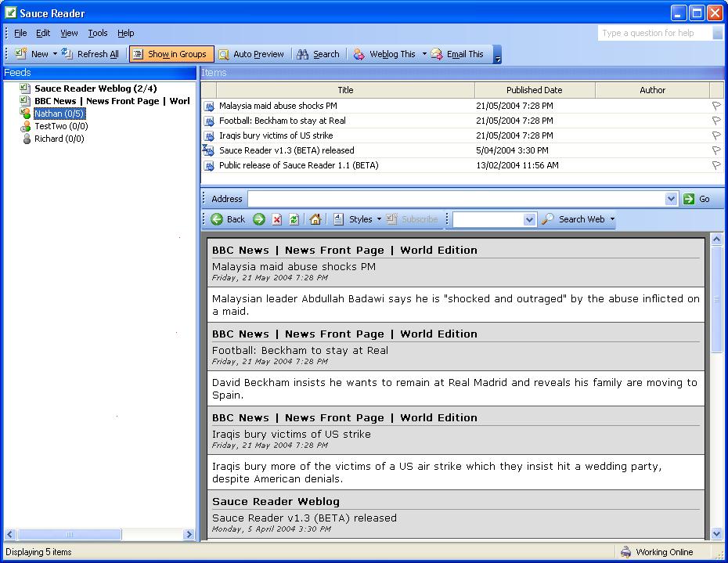Stop loading with the red X icon
Screen dimensions: 728x563
click(276, 219)
